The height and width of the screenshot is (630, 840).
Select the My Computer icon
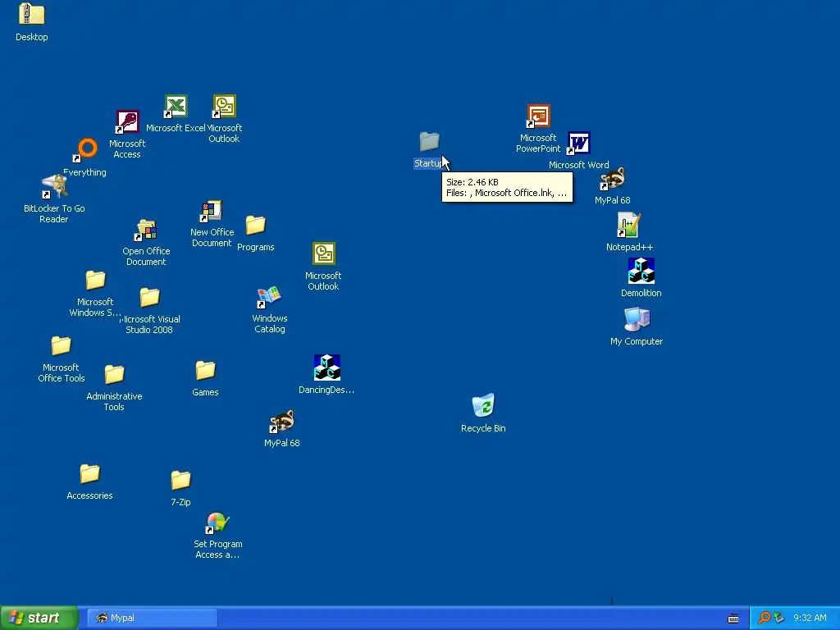pos(637,319)
